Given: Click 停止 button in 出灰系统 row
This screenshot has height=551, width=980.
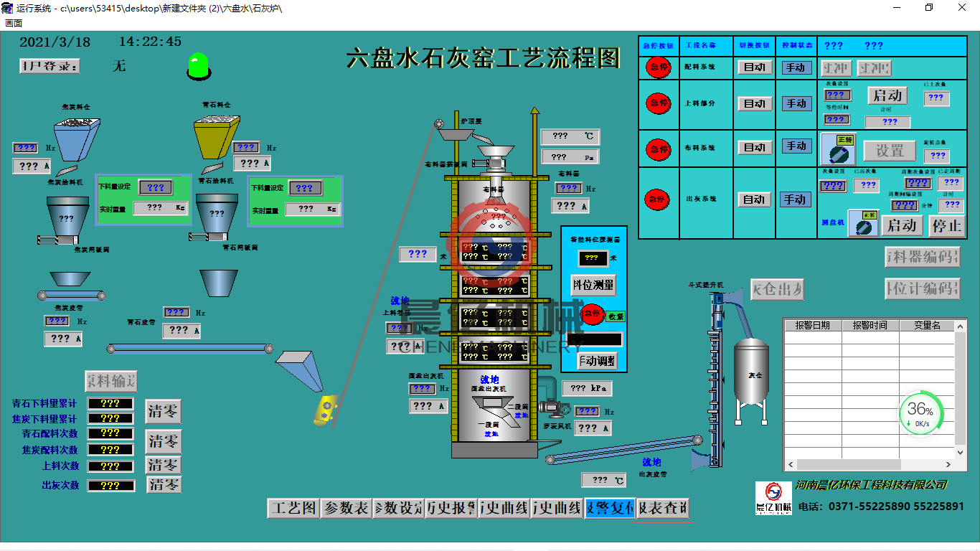Looking at the screenshot, I should coord(946,225).
